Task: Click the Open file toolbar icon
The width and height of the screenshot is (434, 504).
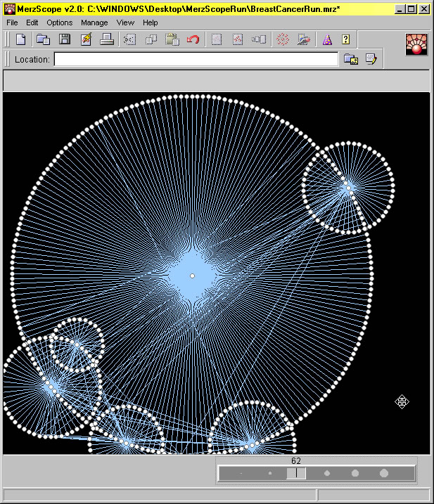Action: 43,39
